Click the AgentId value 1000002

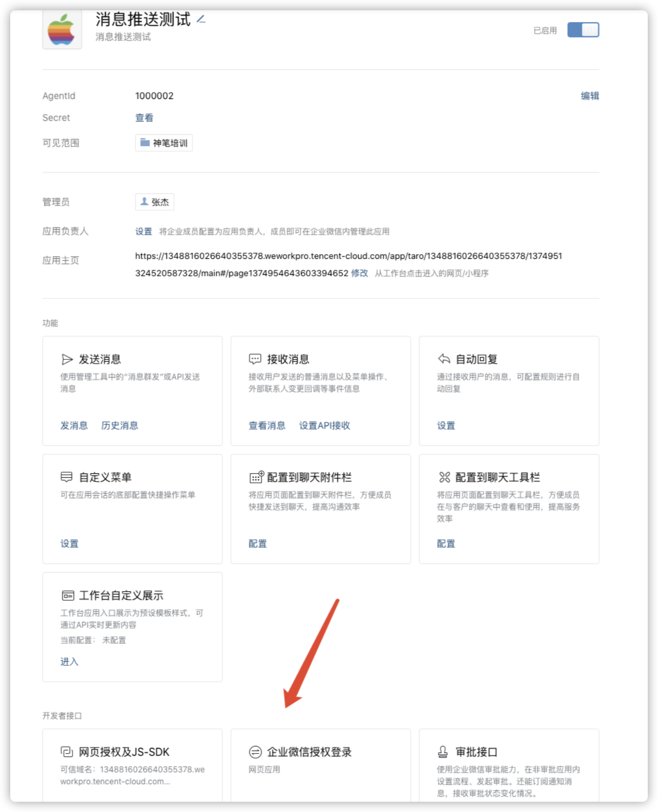pos(154,96)
